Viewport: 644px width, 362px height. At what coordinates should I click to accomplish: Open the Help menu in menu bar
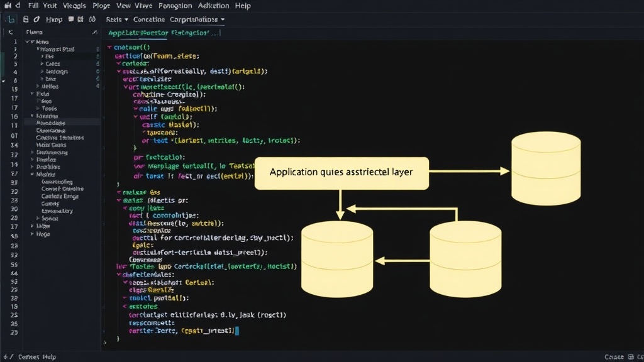[x=243, y=6]
